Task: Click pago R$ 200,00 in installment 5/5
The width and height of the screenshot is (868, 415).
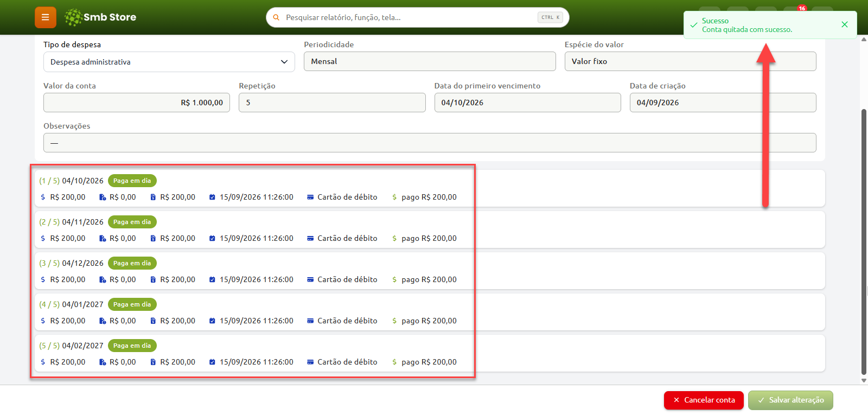Action: pos(429,362)
